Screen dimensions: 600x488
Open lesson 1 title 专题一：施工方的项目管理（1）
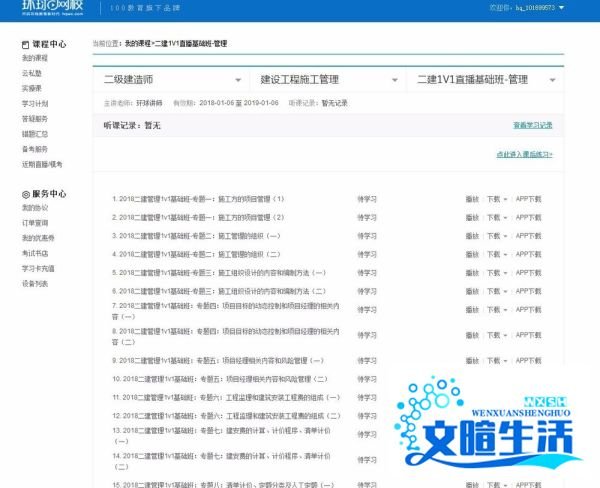[x=198, y=199]
